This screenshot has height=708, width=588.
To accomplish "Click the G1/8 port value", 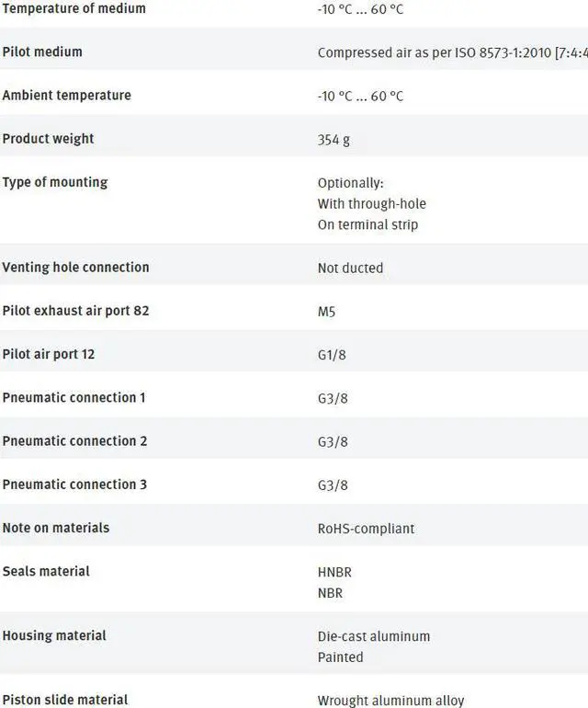I will (333, 355).
